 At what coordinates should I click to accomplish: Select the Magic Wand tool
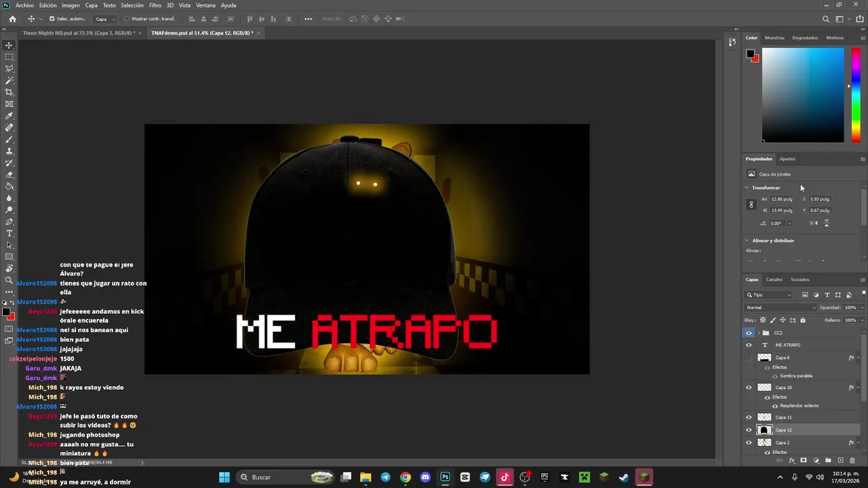point(9,81)
